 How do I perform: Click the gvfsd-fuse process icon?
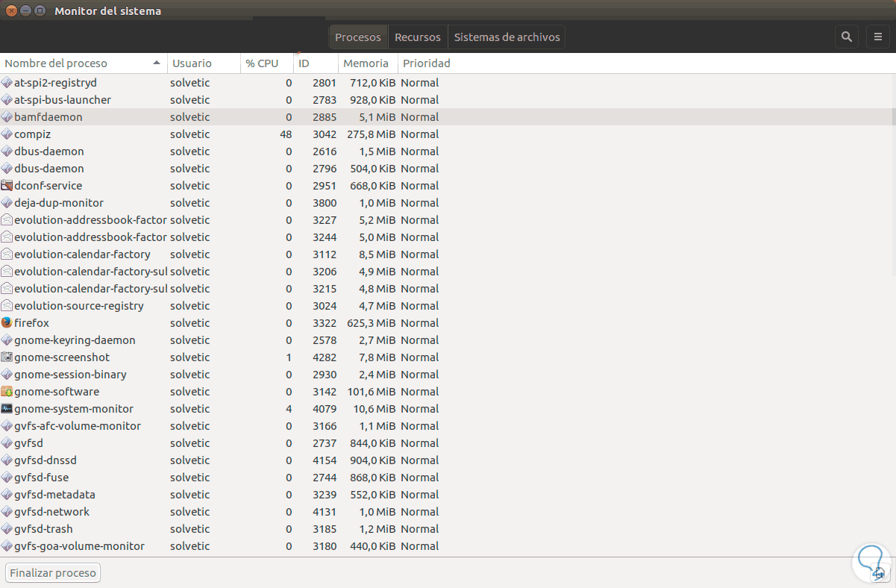coord(7,478)
